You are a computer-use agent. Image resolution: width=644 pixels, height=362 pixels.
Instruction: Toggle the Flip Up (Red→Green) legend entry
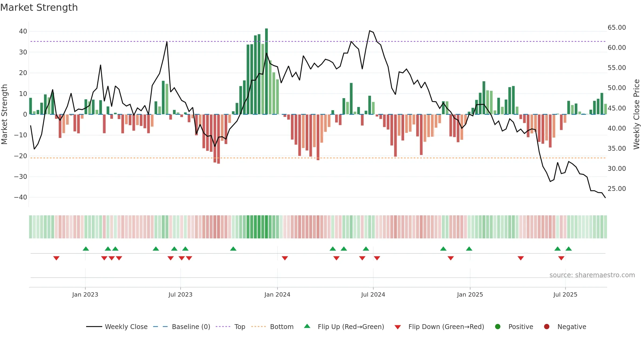click(344, 327)
